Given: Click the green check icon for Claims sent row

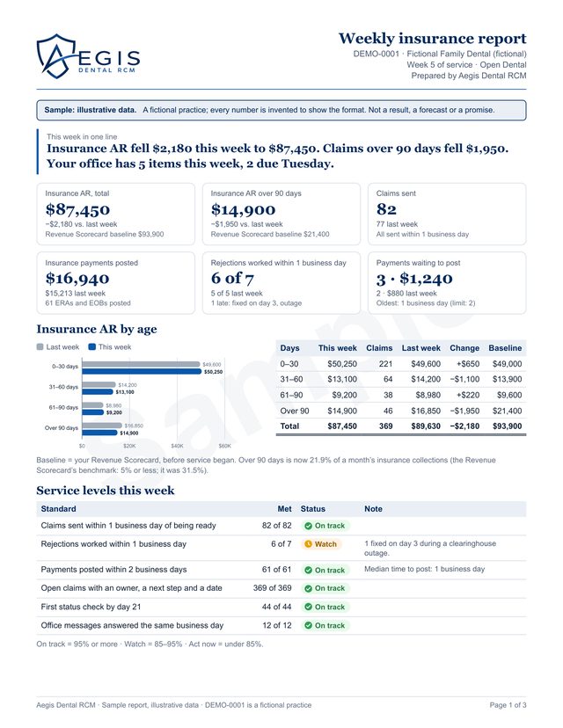Looking at the screenshot, I should tap(308, 526).
